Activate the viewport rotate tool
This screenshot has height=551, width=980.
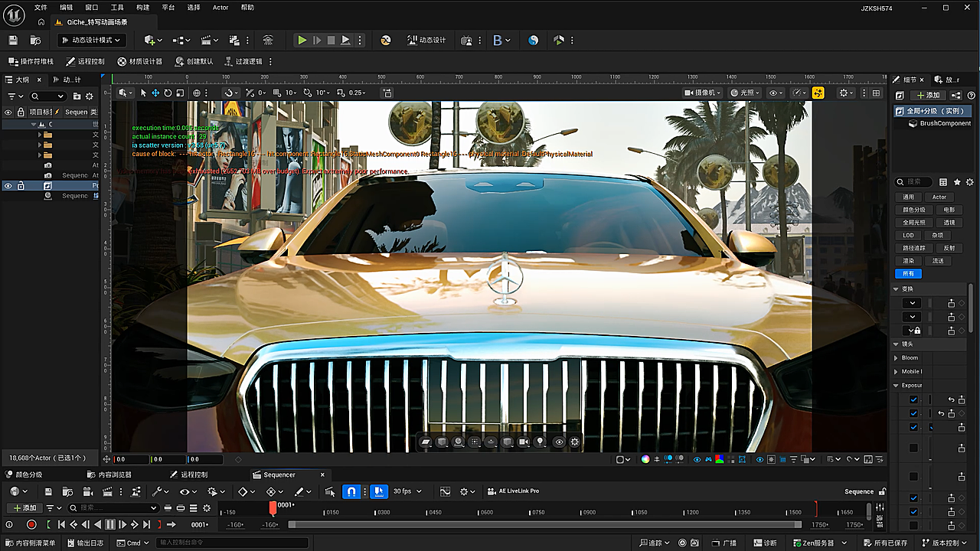(167, 93)
